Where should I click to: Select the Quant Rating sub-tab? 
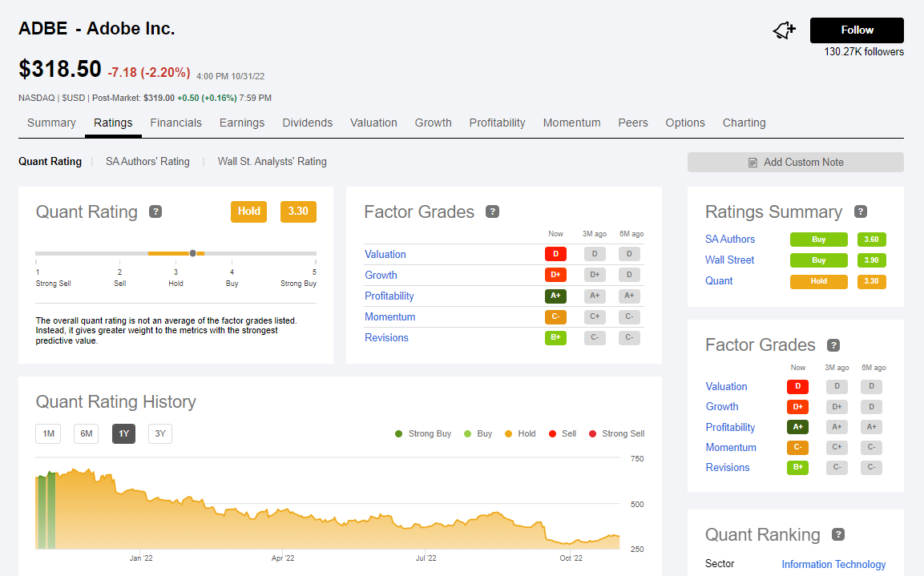tap(50, 161)
